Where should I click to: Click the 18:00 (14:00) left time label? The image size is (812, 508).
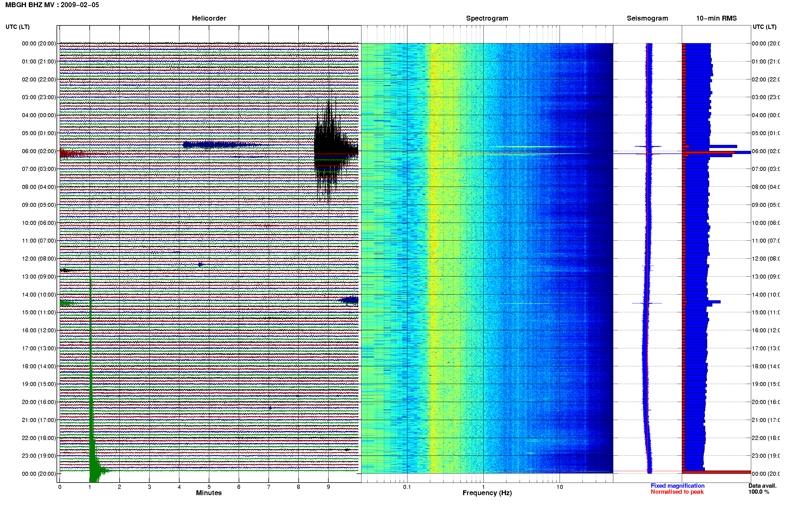pyautogui.click(x=39, y=366)
